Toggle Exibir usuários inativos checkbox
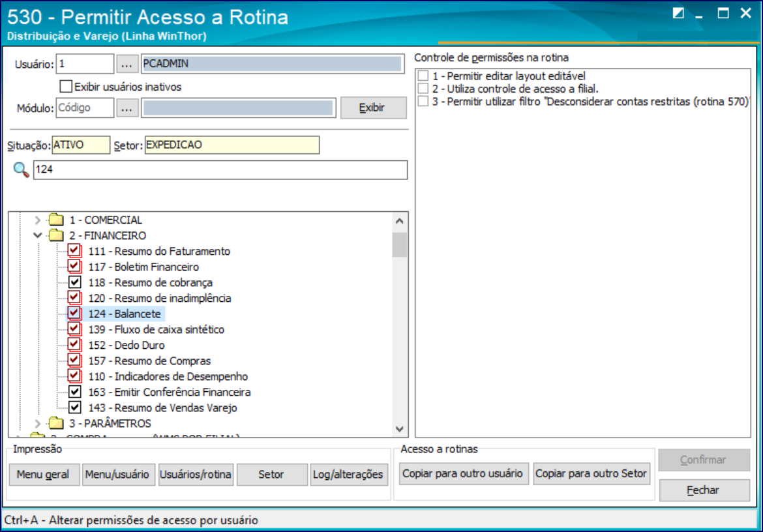The width and height of the screenshot is (763, 532). click(66, 87)
